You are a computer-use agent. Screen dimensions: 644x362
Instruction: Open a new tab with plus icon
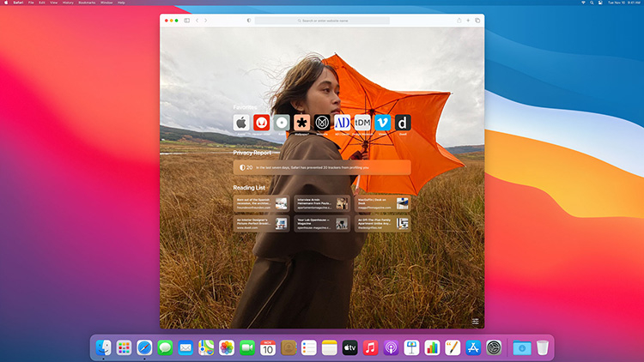coord(468,21)
